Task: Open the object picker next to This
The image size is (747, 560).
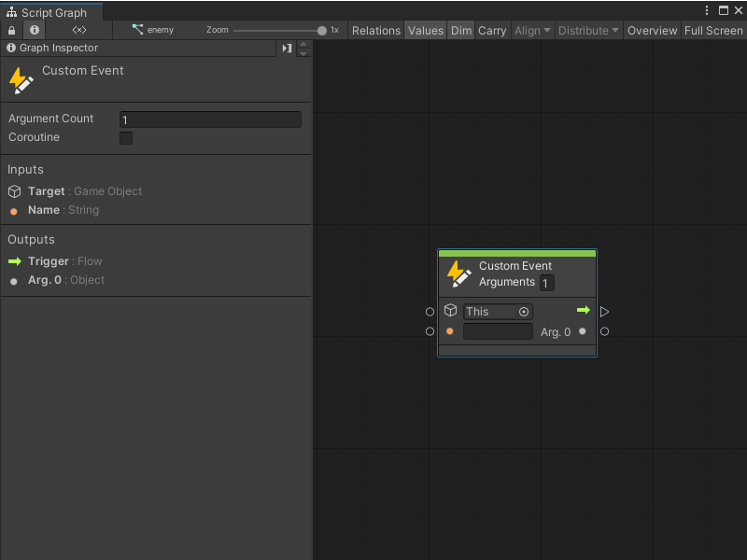Action: click(524, 312)
